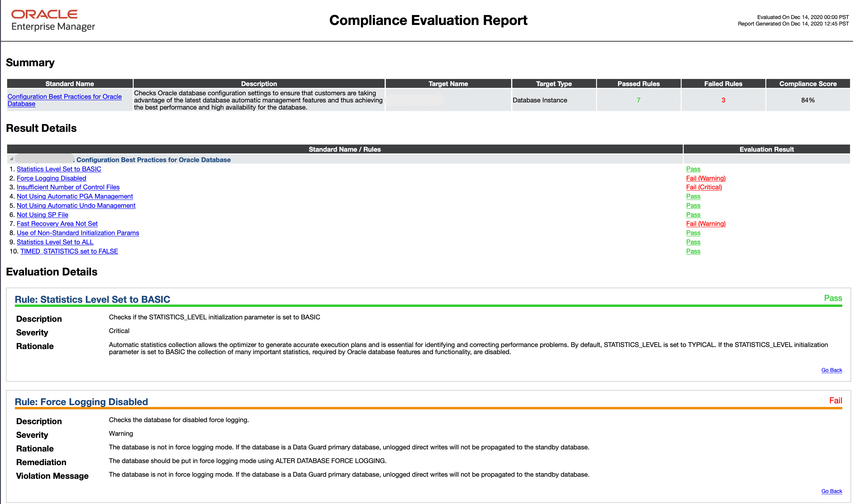Click Pass result for Statistics Level BASIC
This screenshot has width=853, height=504.
693,169
